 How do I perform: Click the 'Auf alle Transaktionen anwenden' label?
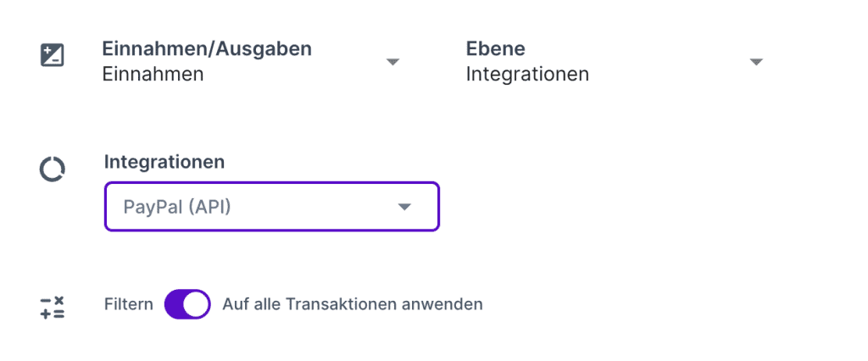coord(352,303)
